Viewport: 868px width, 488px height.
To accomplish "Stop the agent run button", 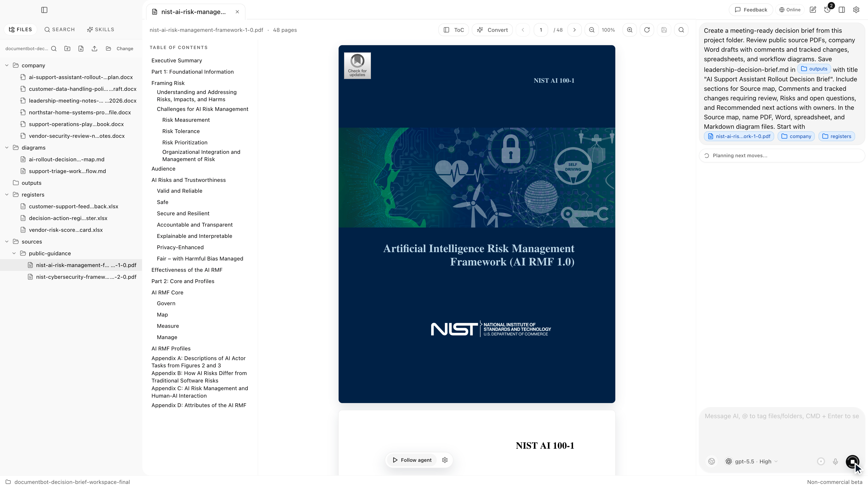I will 852,461.
